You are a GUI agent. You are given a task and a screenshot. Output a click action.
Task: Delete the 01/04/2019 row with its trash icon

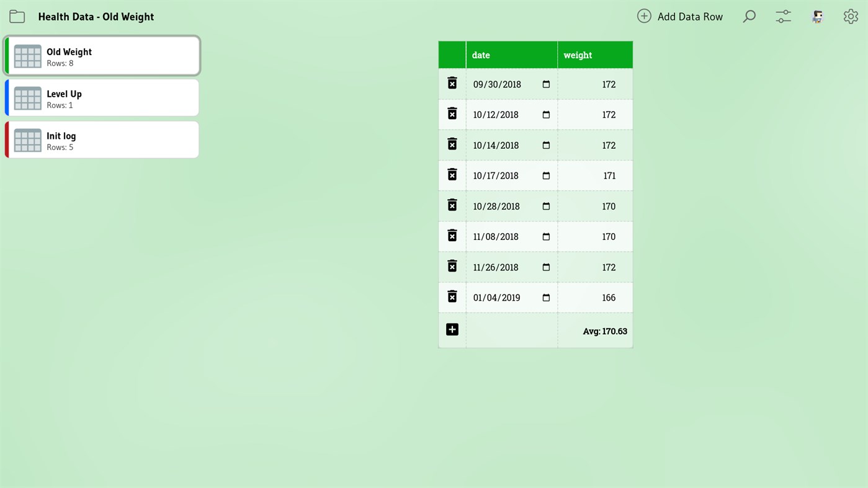pyautogui.click(x=452, y=296)
